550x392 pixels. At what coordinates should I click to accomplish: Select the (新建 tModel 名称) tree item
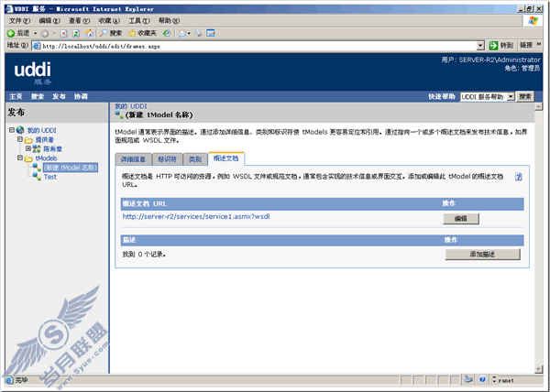[x=71, y=168]
